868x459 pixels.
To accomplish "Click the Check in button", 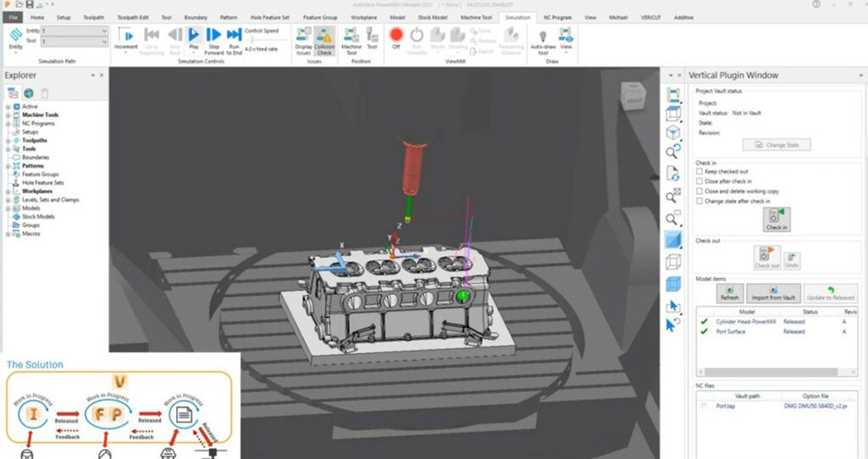I will click(x=777, y=220).
